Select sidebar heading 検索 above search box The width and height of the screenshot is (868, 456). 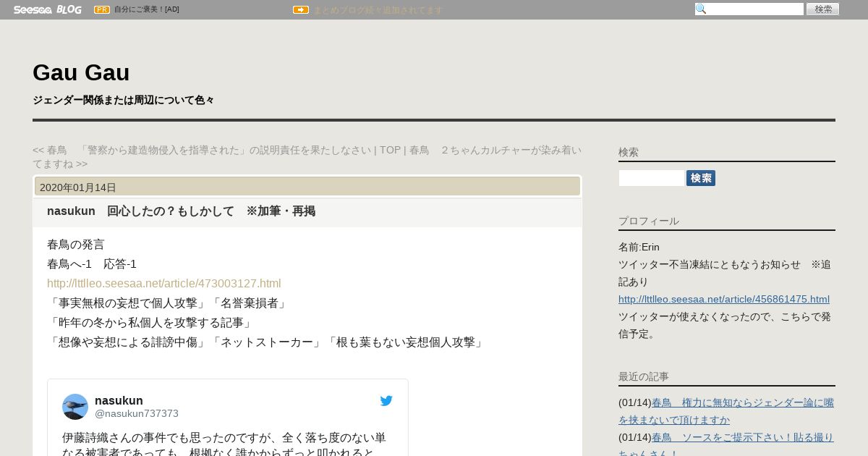629,152
